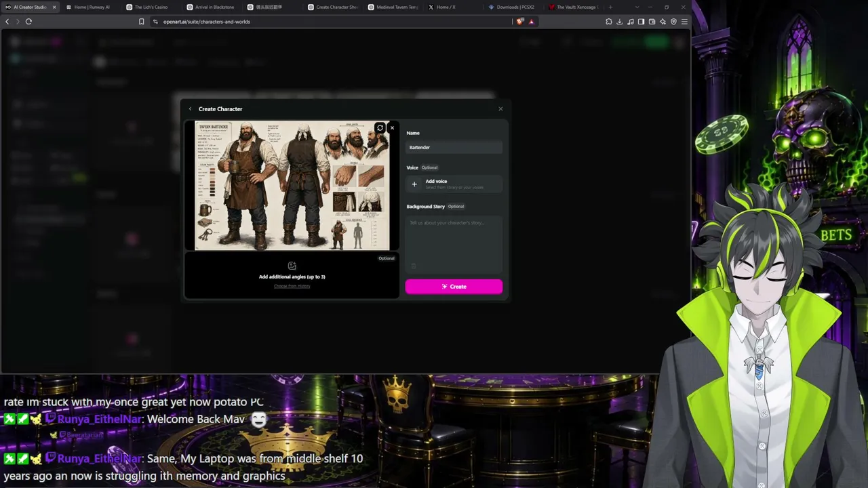Switch to the Downloads | PCSX2 tab
The height and width of the screenshot is (488, 868).
coord(515,7)
